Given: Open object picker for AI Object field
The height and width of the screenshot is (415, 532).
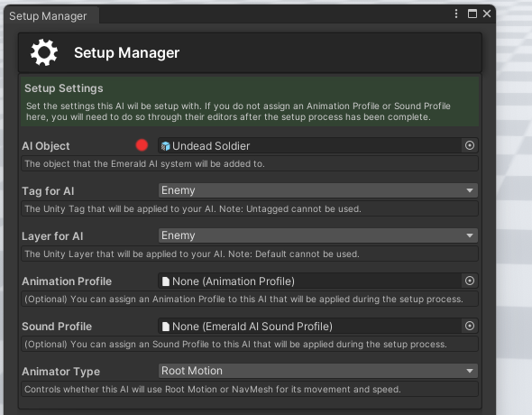Looking at the screenshot, I should tap(470, 145).
